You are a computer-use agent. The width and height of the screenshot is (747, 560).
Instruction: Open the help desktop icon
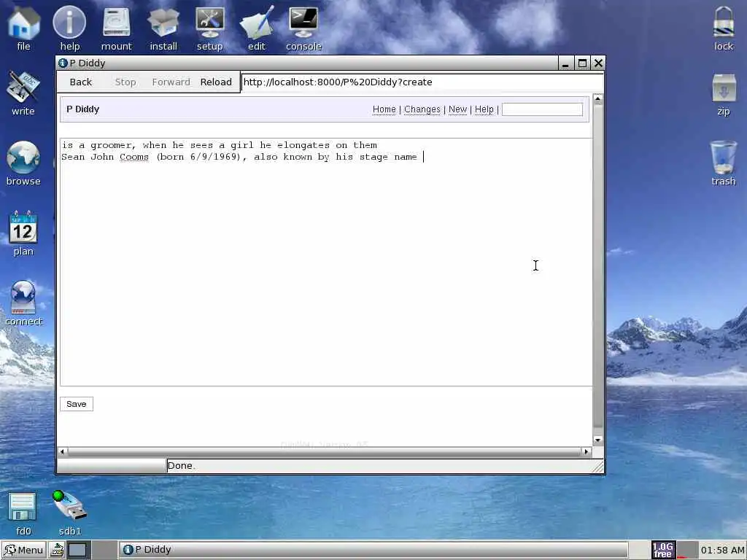(x=69, y=28)
